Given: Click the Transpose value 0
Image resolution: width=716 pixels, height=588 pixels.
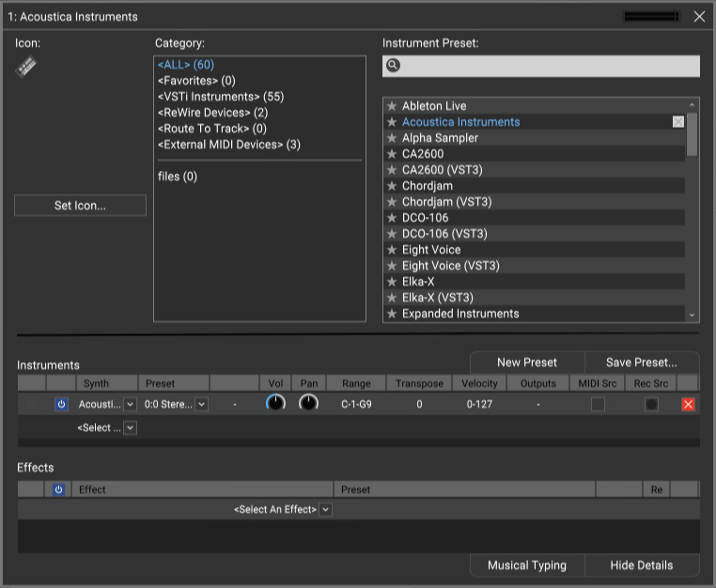Looking at the screenshot, I should pos(419,405).
